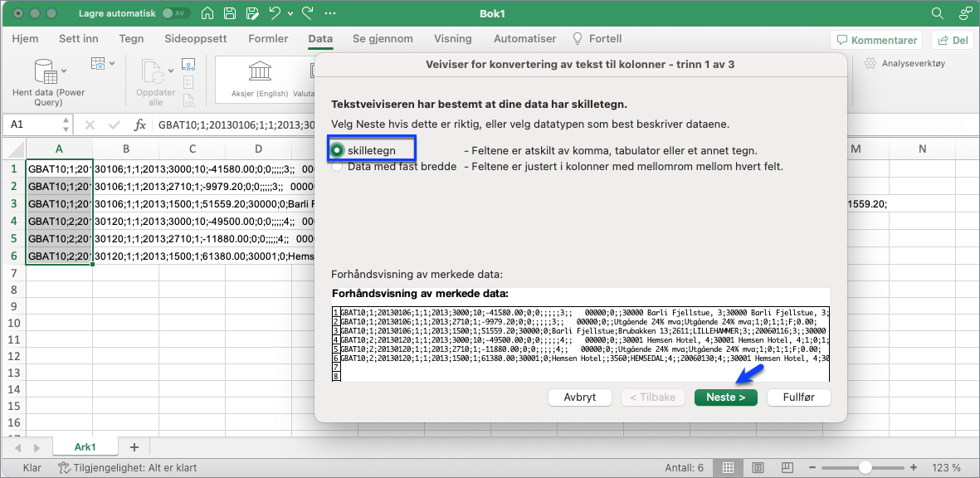Screen dimensions: 980x478
Task: Open the Hjem ribbon tab
Action: (25, 39)
